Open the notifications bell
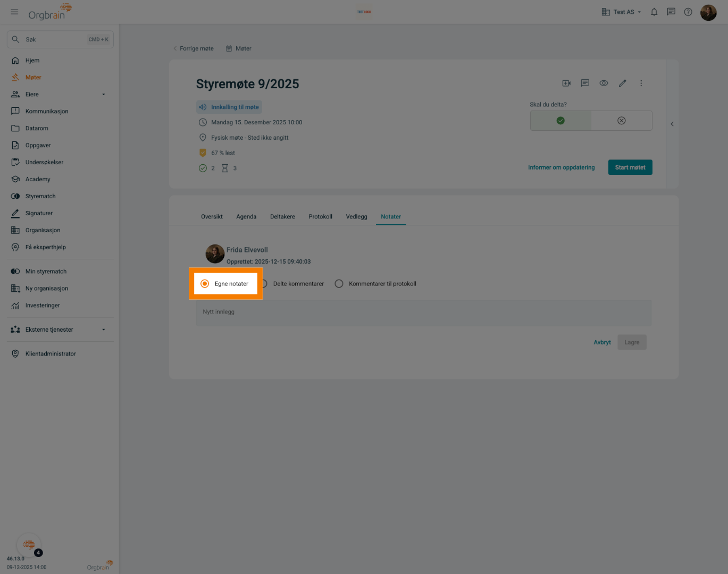This screenshot has height=574, width=728. coord(654,12)
